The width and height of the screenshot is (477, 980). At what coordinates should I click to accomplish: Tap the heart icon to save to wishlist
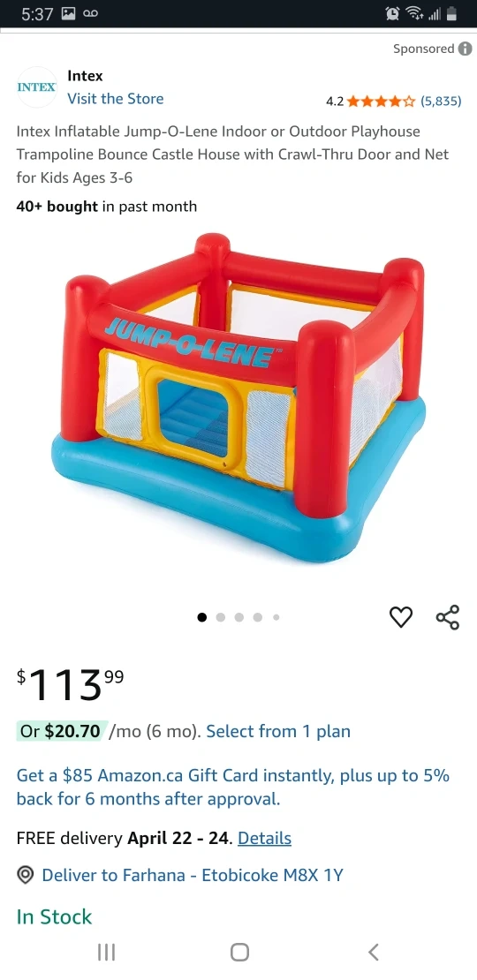coord(401,617)
